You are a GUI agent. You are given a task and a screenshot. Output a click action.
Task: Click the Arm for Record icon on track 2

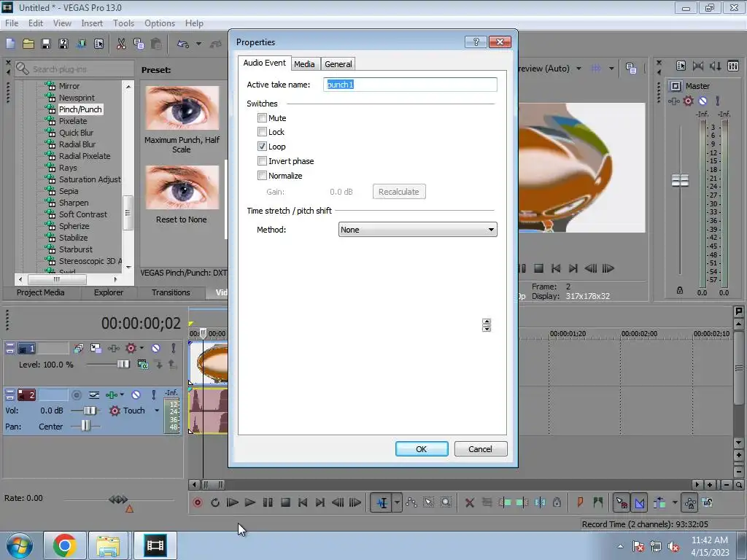[x=76, y=394]
